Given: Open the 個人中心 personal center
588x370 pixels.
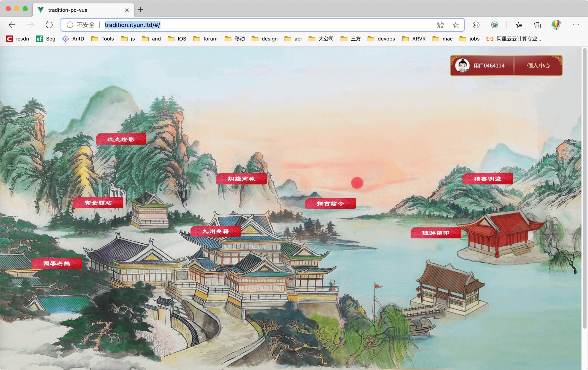Looking at the screenshot, I should click(538, 65).
